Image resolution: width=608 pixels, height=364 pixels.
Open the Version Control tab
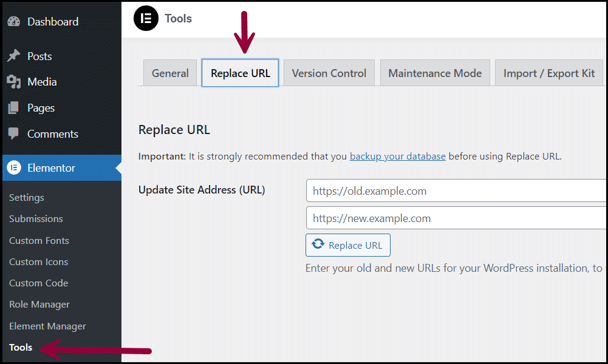pos(329,72)
